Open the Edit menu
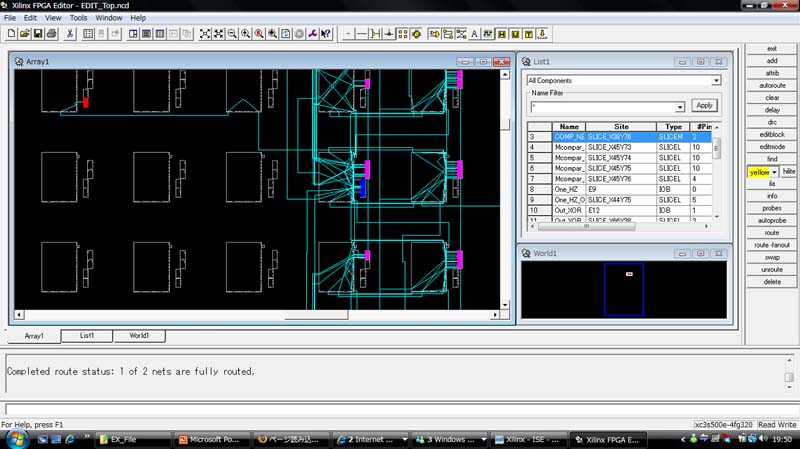The width and height of the screenshot is (800, 449). click(x=30, y=18)
